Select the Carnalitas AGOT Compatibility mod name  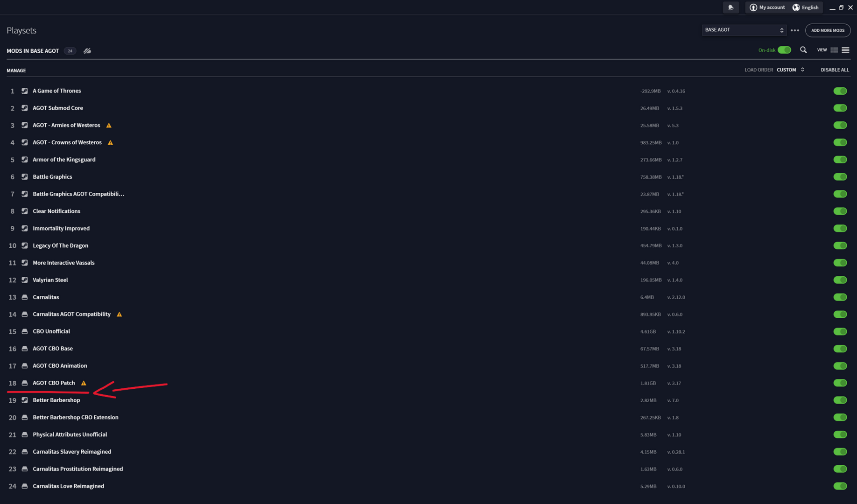[x=71, y=315]
